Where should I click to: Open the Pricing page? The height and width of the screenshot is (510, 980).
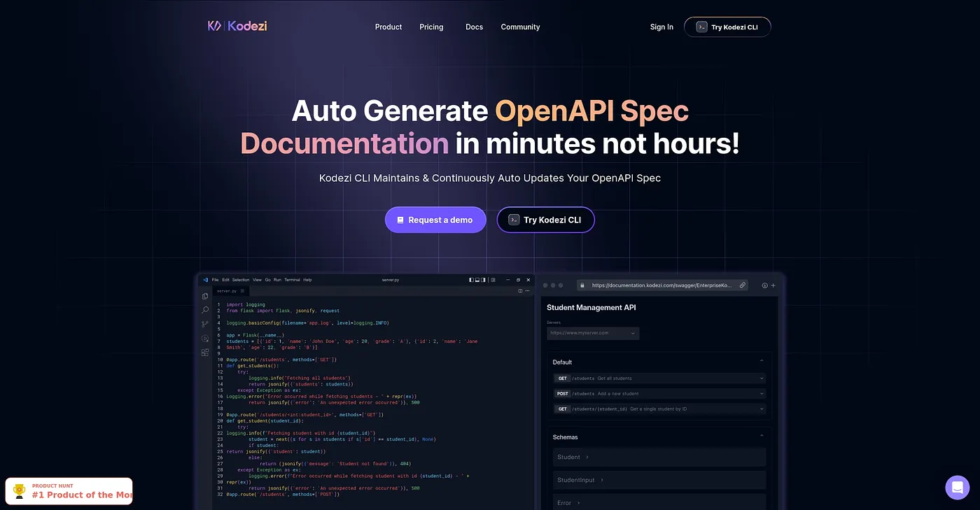[x=431, y=27]
